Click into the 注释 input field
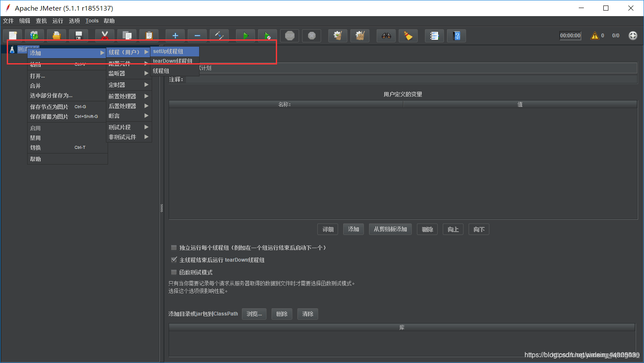 pyautogui.click(x=411, y=79)
